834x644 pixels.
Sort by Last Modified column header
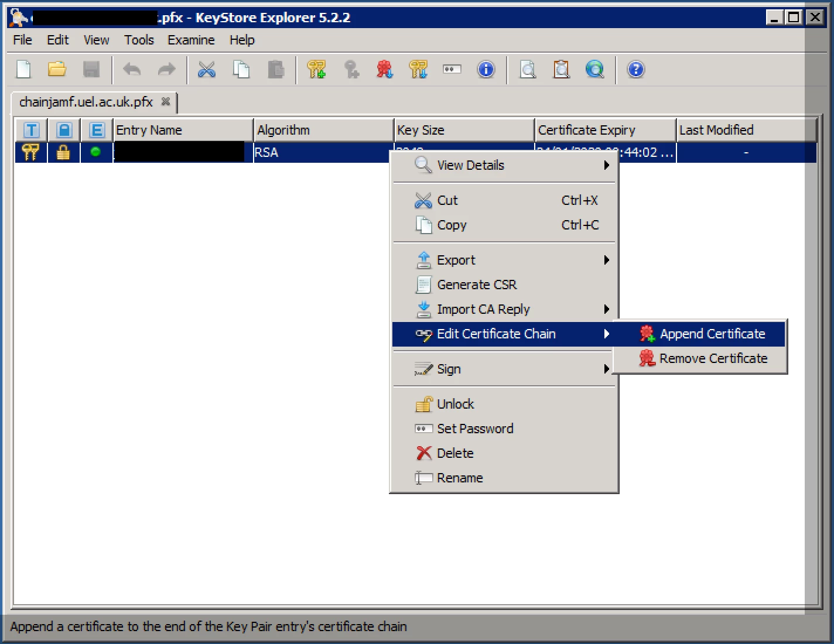point(746,130)
